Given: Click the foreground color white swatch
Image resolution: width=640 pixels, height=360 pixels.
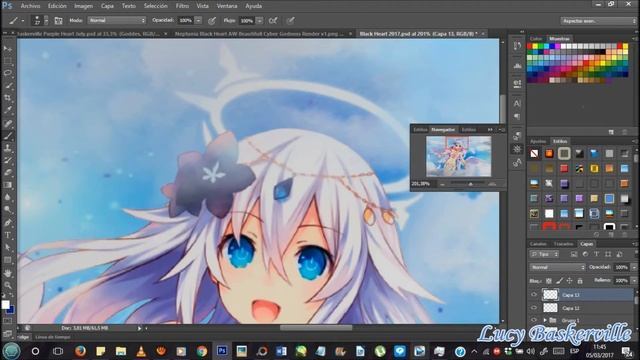Looking at the screenshot, I should [5, 304].
